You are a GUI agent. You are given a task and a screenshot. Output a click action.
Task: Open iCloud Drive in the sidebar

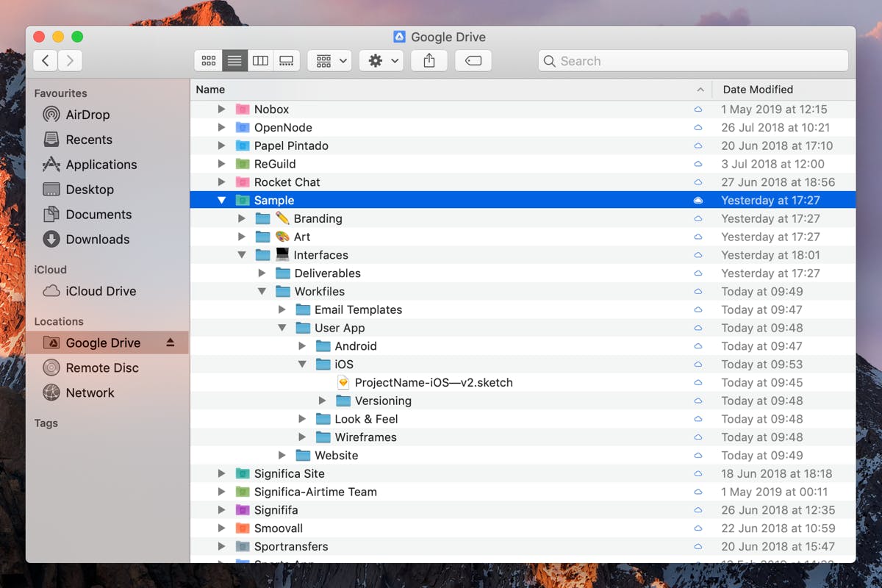tap(101, 291)
